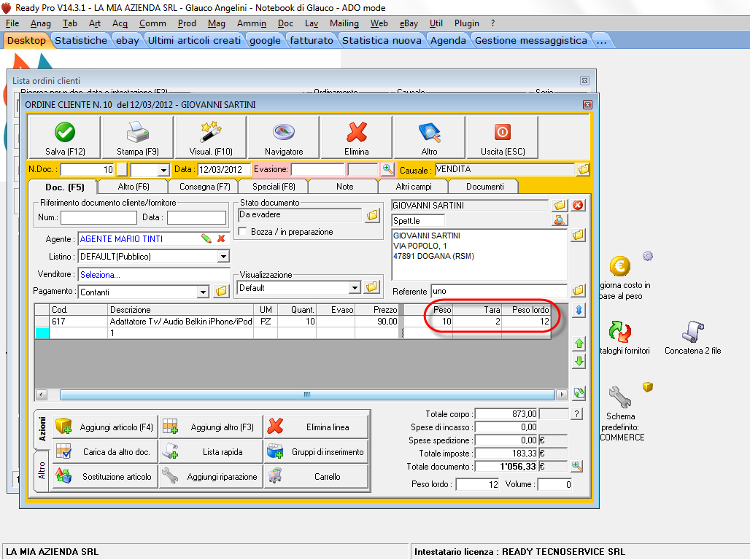Expand the Listino dropdown
The image size is (750, 560).
(223, 257)
